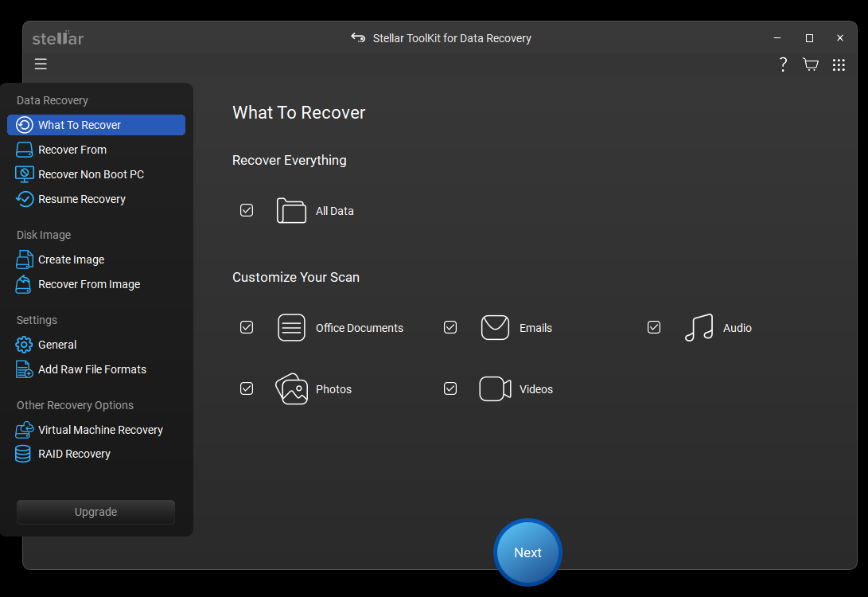Click the Emails label
The height and width of the screenshot is (597, 868).
point(535,328)
